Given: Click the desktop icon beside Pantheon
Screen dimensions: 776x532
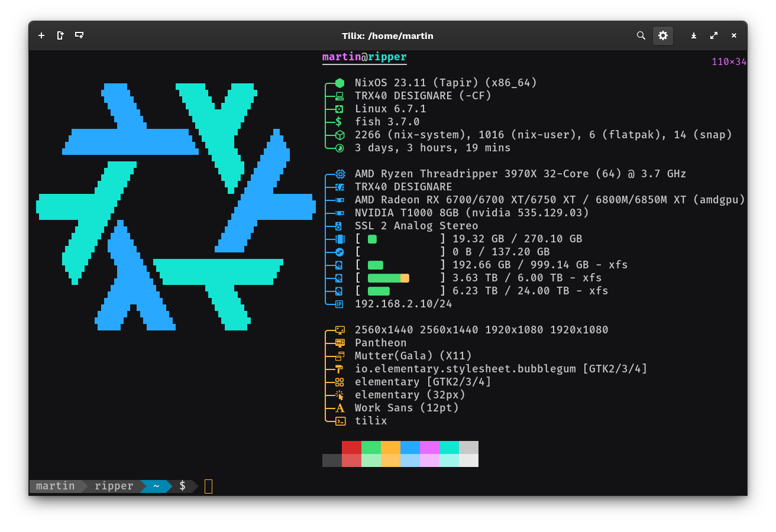Looking at the screenshot, I should pyautogui.click(x=339, y=343).
